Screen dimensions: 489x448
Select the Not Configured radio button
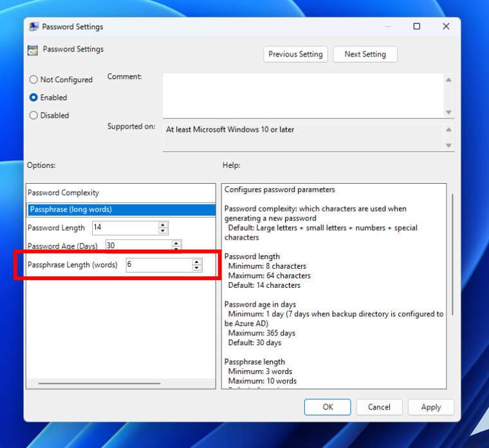33,80
